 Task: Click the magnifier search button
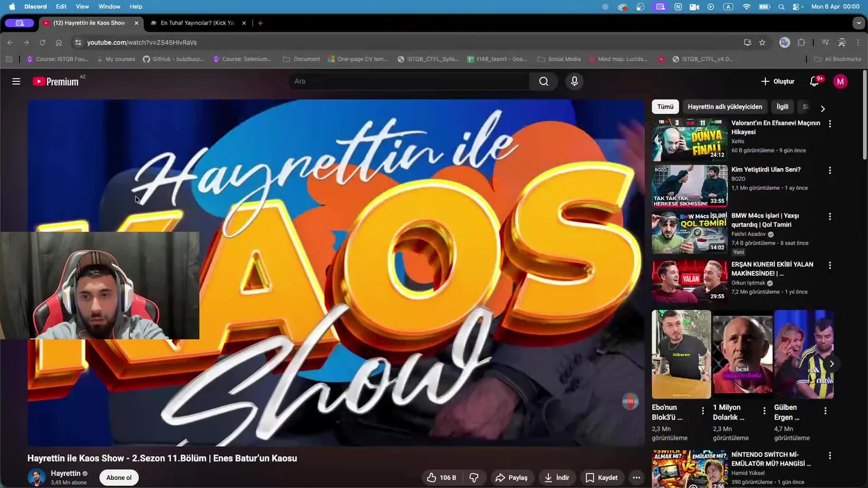coord(544,81)
